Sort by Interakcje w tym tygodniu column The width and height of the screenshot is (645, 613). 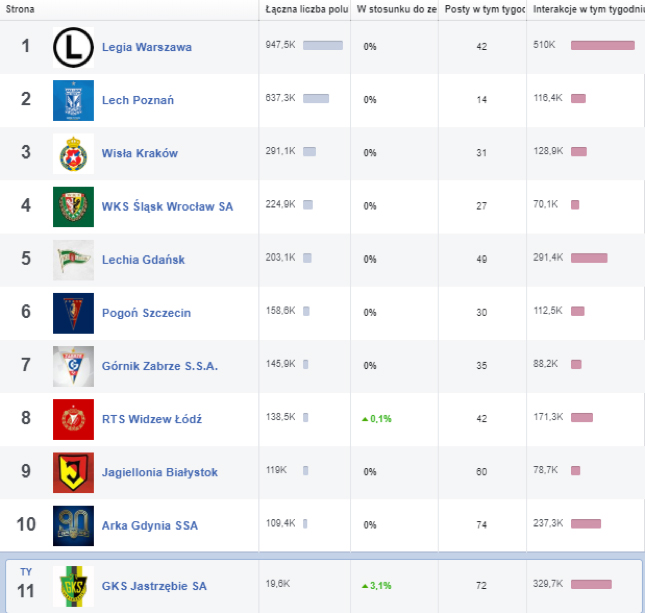tap(587, 9)
